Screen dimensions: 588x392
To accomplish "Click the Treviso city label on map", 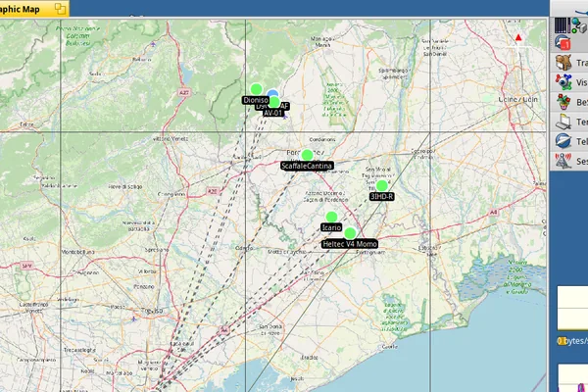I will 152,311.
